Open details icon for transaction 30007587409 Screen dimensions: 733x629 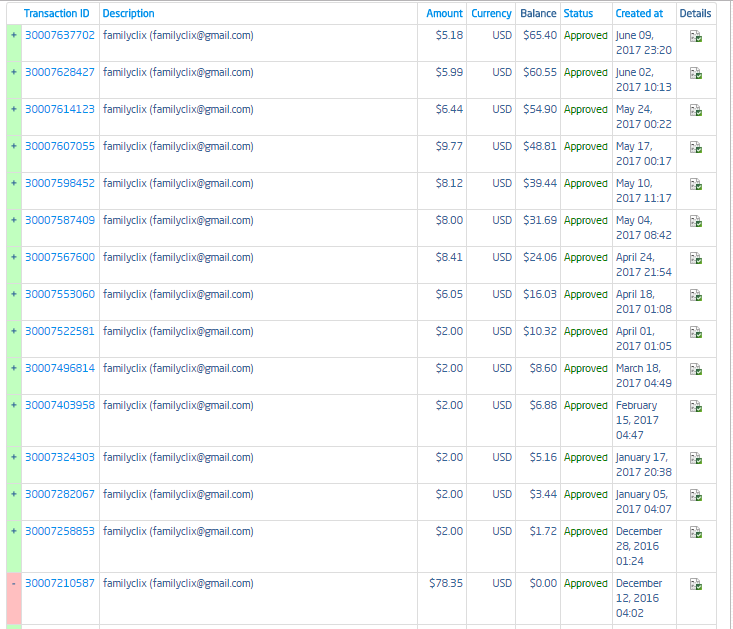tap(696, 221)
